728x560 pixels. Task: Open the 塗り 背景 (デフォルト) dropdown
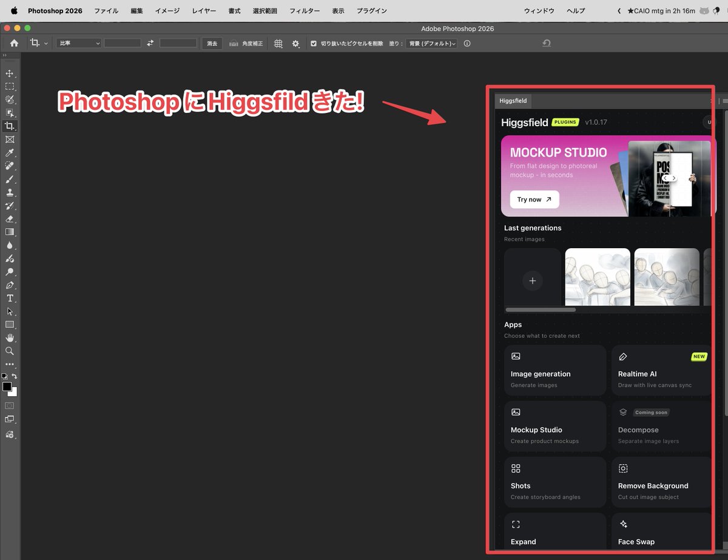tap(433, 44)
